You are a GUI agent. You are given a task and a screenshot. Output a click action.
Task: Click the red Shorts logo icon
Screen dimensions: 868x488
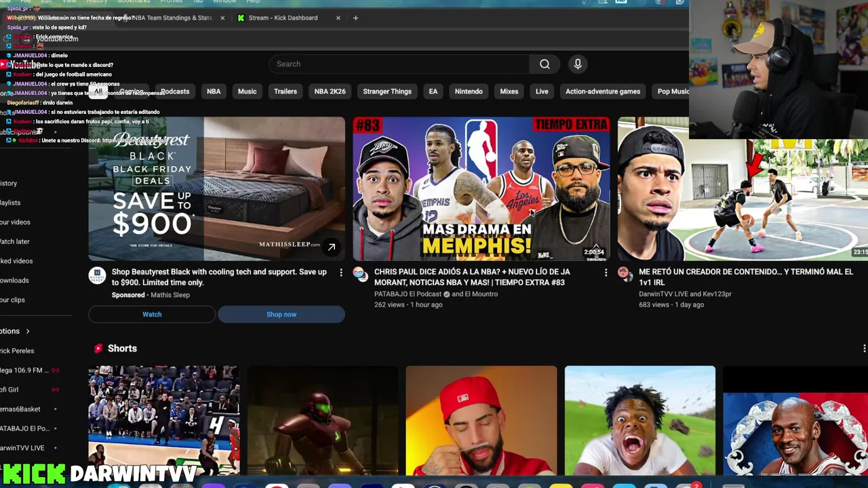click(x=98, y=348)
